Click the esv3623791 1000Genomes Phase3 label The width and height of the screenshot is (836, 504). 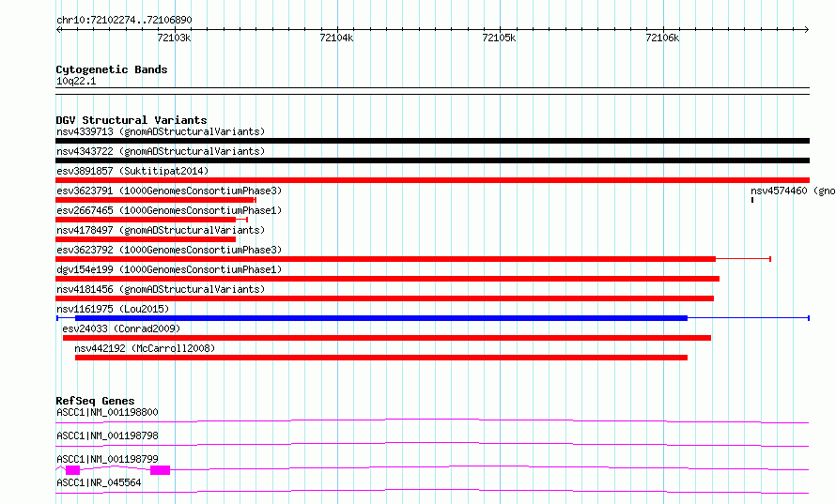click(169, 191)
